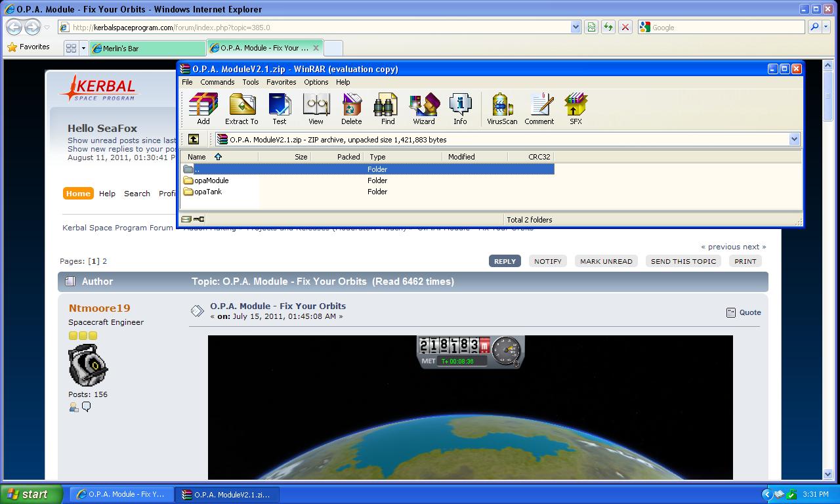Open the WinRAR Help menu
840x504 pixels.
[x=343, y=82]
